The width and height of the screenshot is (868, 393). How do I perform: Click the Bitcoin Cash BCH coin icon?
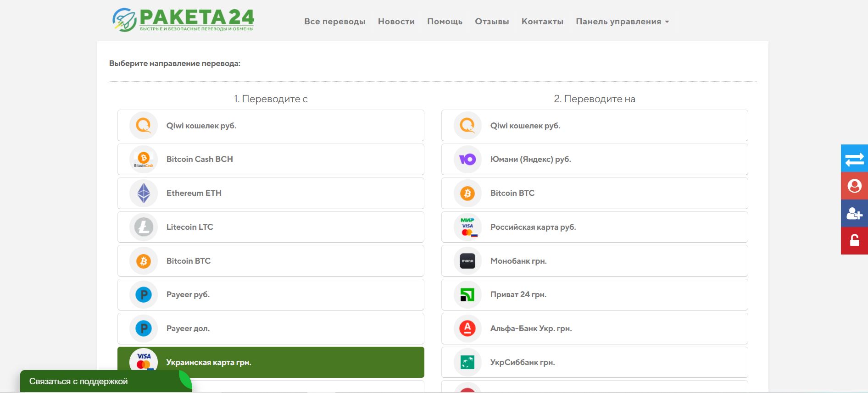coord(144,160)
